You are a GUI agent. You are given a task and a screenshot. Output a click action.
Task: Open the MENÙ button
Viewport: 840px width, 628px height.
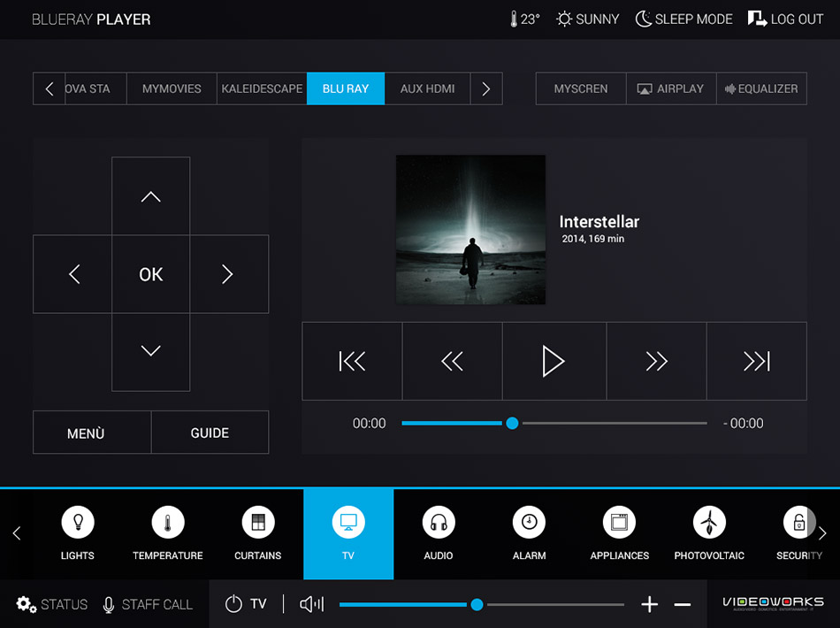(92, 433)
